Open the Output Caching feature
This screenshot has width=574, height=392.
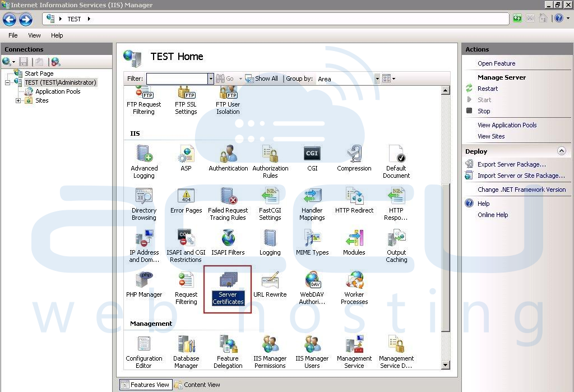pos(396,246)
